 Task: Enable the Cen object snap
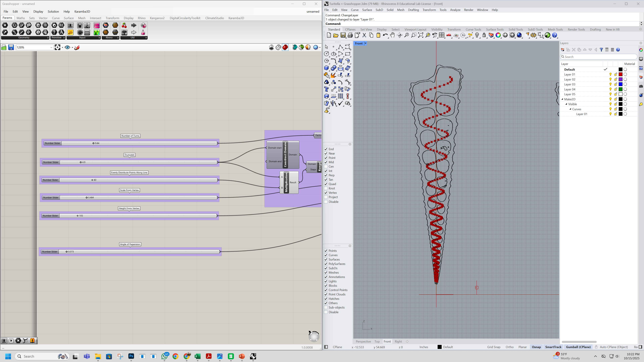point(326,167)
